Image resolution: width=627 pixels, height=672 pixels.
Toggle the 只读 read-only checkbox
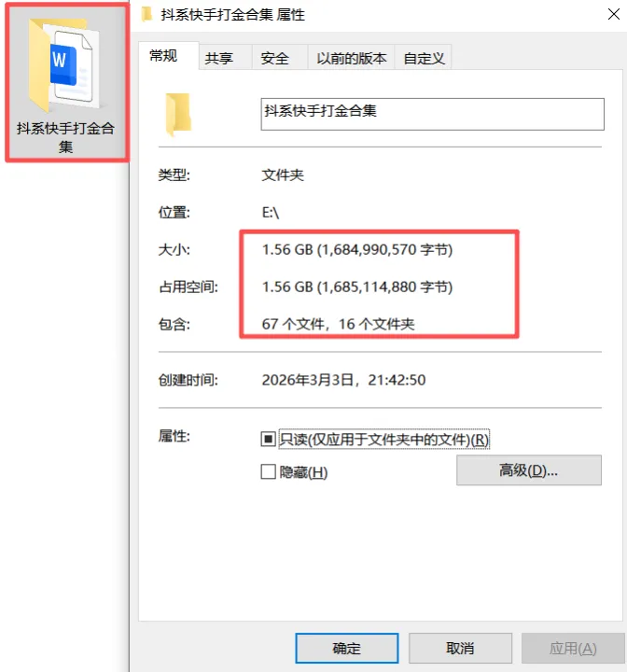click(268, 439)
